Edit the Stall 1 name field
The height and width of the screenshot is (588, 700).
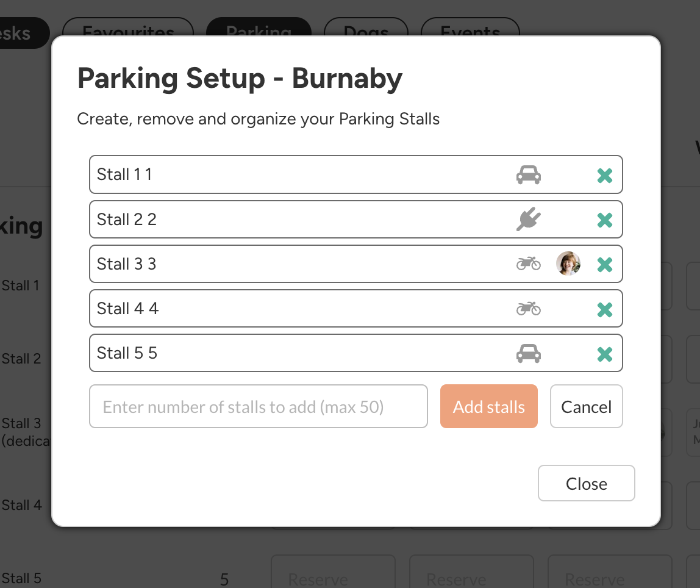tap(293, 175)
